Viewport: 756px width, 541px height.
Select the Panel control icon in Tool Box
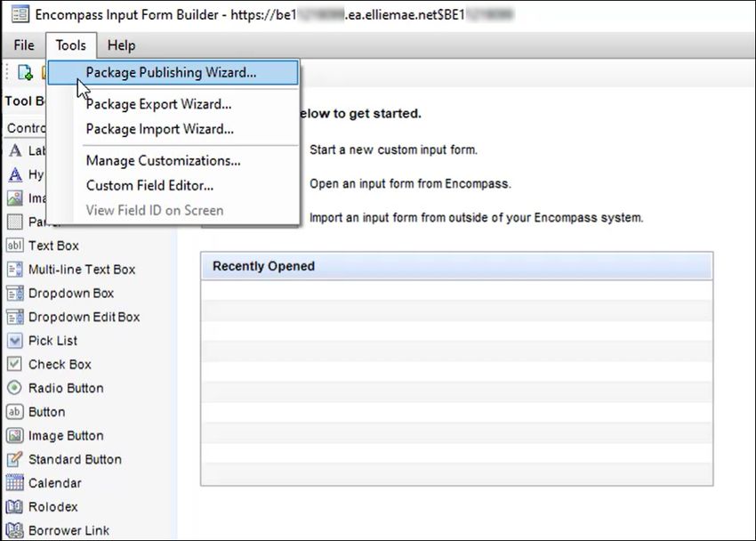[x=15, y=222]
